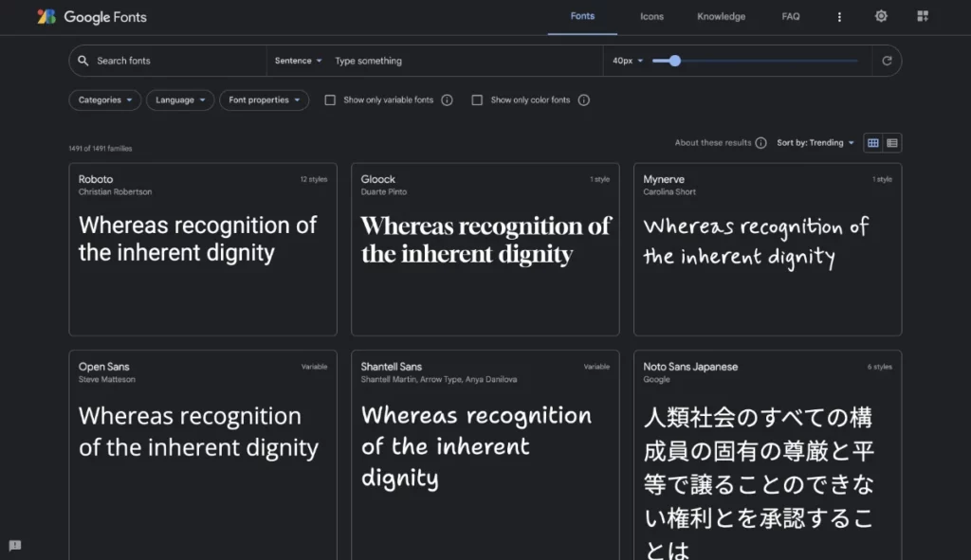Switch to list view layout
Image resolution: width=971 pixels, height=560 pixels.
[892, 143]
